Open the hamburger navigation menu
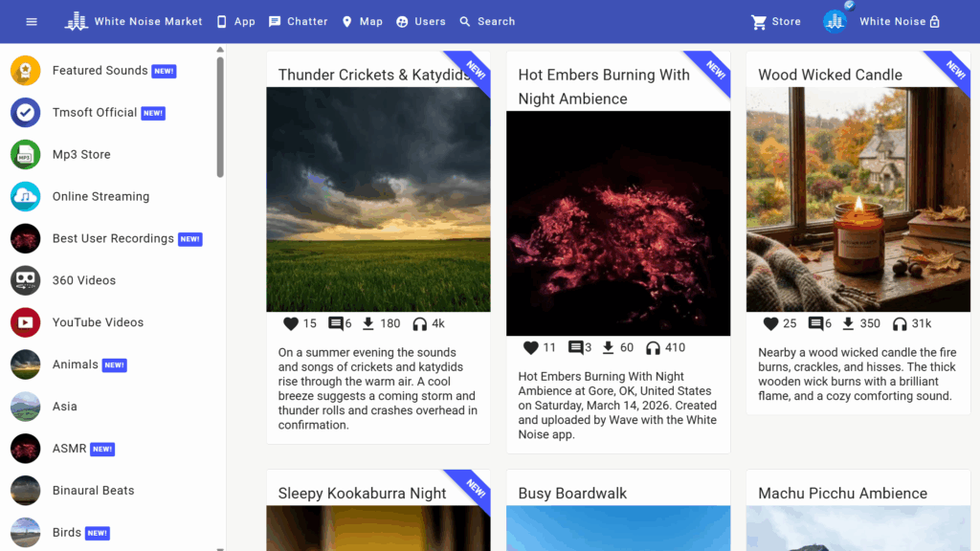This screenshot has height=551, width=980. pyautogui.click(x=32, y=21)
